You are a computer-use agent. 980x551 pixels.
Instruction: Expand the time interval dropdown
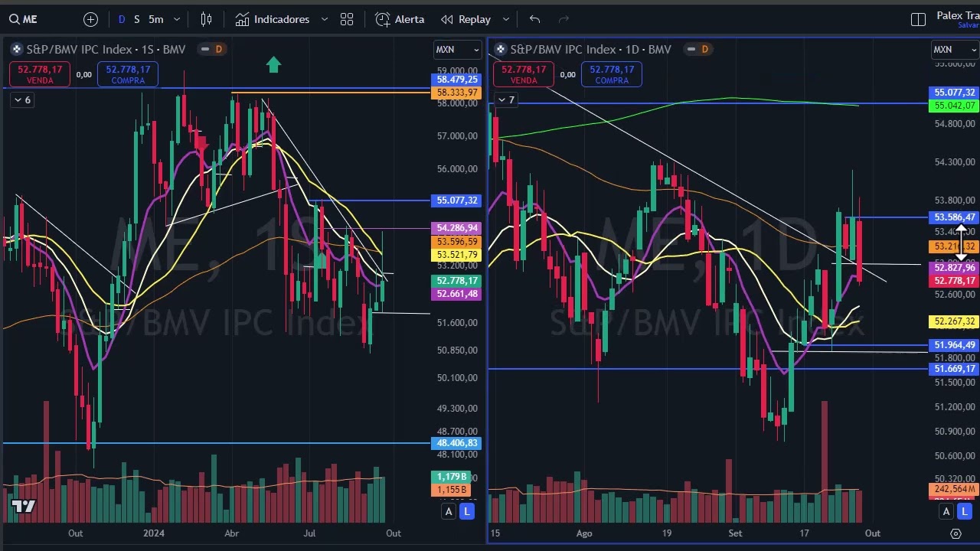point(177,19)
